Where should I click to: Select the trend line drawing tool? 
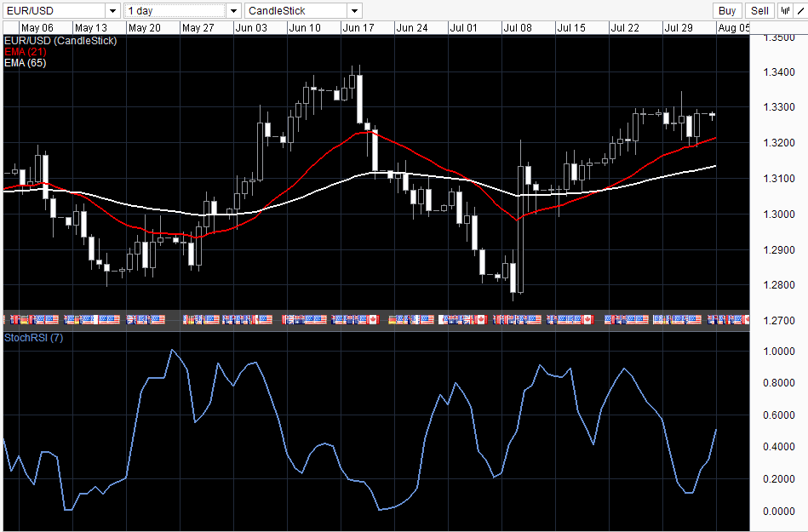point(801,11)
